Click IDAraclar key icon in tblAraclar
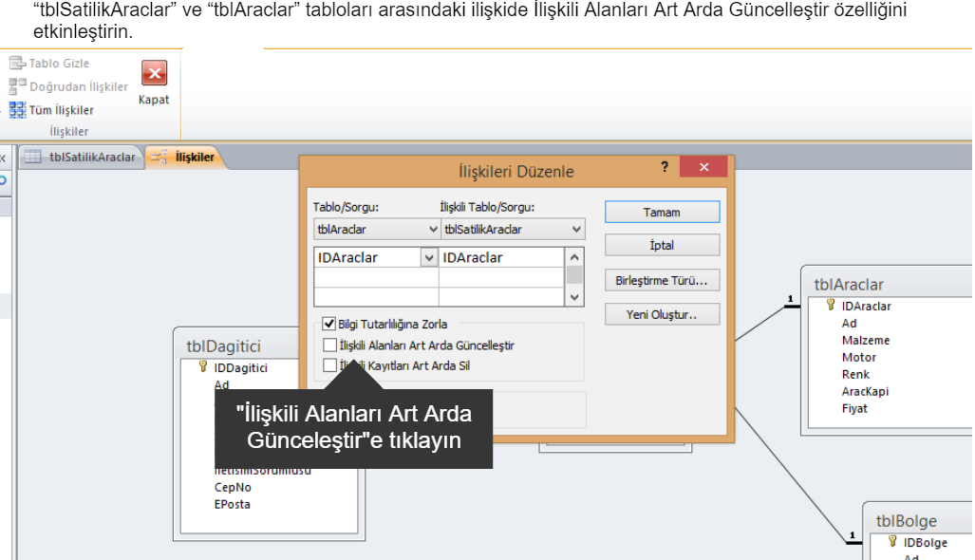 point(830,306)
